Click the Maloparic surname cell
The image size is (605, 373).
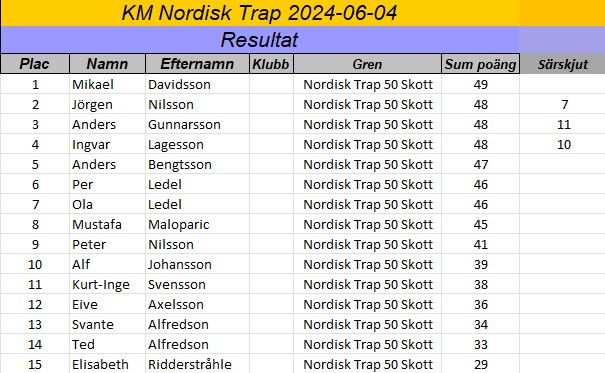(197, 224)
